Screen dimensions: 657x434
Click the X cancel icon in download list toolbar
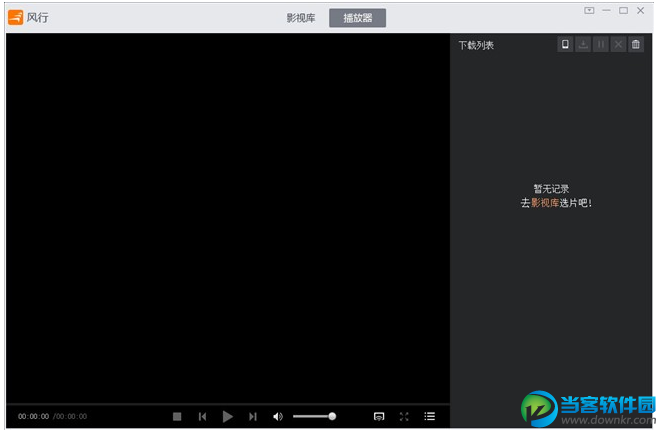(618, 44)
